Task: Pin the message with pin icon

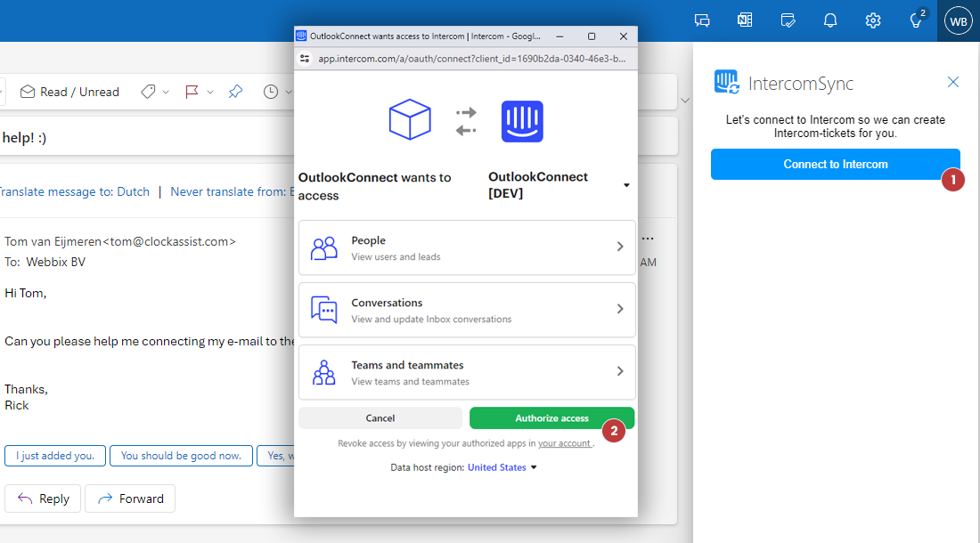Action: click(235, 92)
